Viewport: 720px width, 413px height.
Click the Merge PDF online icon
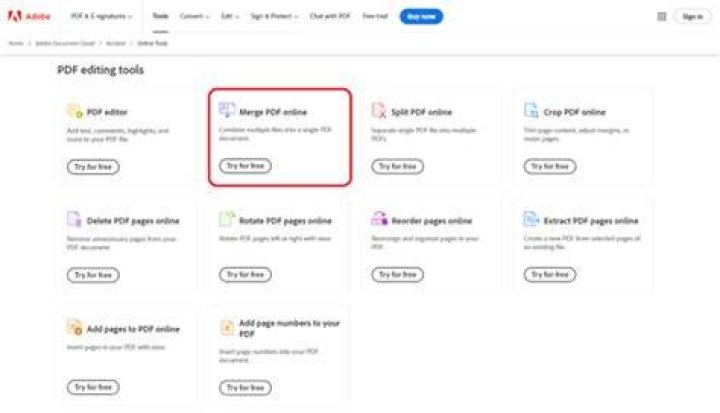(227, 110)
